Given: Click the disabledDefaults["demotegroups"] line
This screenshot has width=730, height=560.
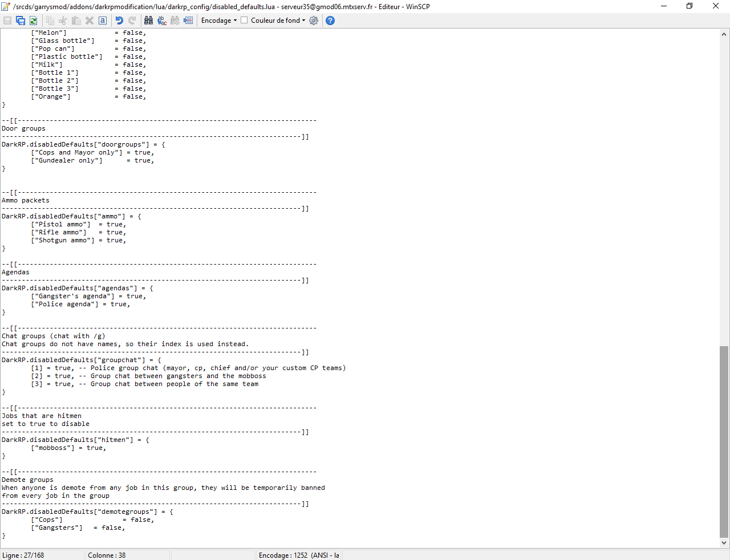Looking at the screenshot, I should pos(87,512).
